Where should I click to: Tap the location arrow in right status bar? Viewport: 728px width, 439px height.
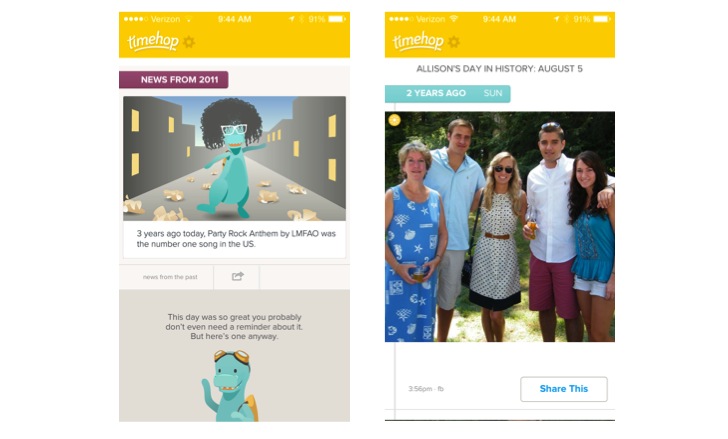[556, 19]
